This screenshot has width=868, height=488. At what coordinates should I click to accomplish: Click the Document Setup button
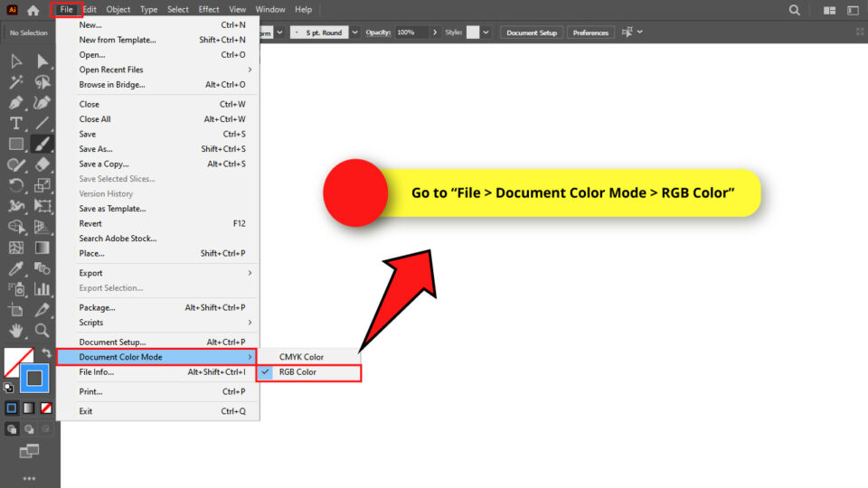[x=532, y=33]
